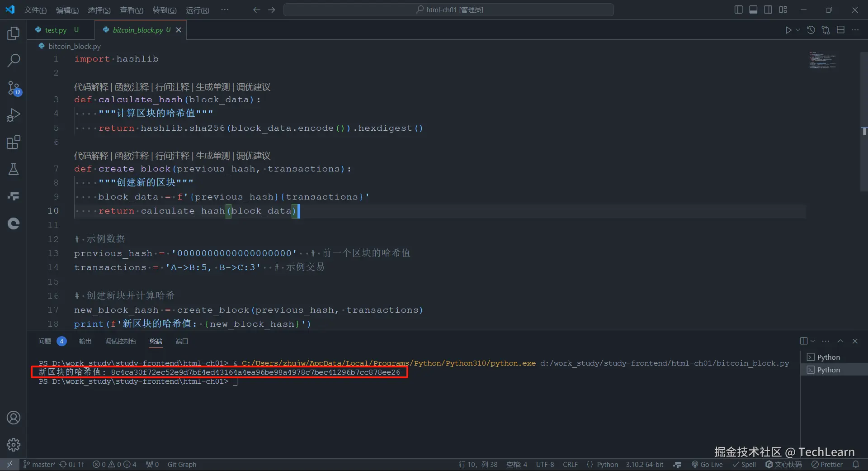Open the Python language mode selector

click(607, 464)
